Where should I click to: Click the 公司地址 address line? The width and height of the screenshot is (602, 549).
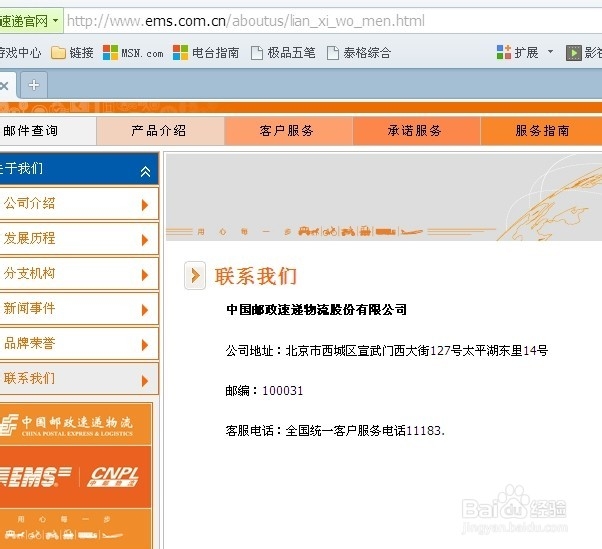(x=387, y=350)
